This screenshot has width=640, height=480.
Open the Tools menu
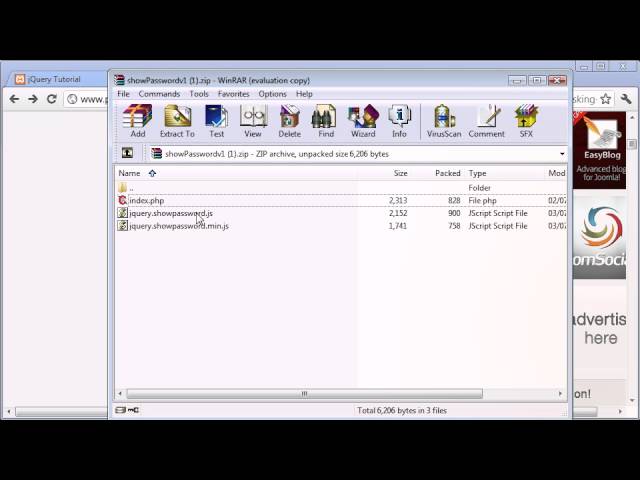point(199,94)
